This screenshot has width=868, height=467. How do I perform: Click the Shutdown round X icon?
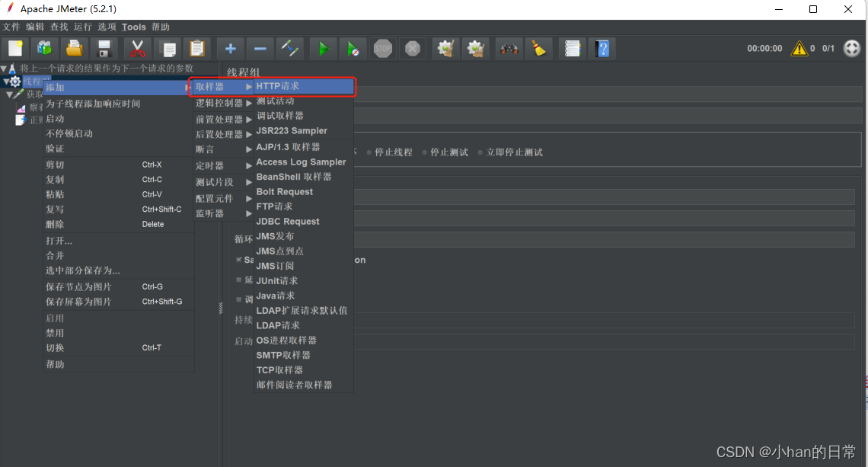tap(413, 49)
